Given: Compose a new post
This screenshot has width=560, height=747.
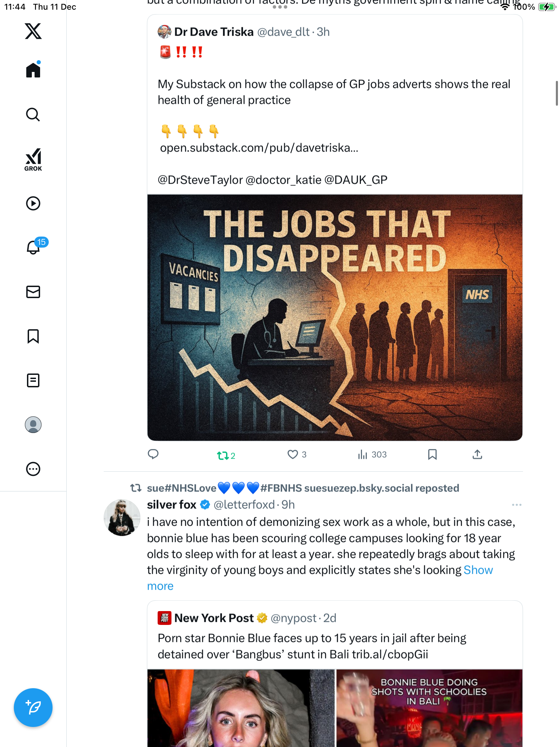Looking at the screenshot, I should tap(33, 708).
